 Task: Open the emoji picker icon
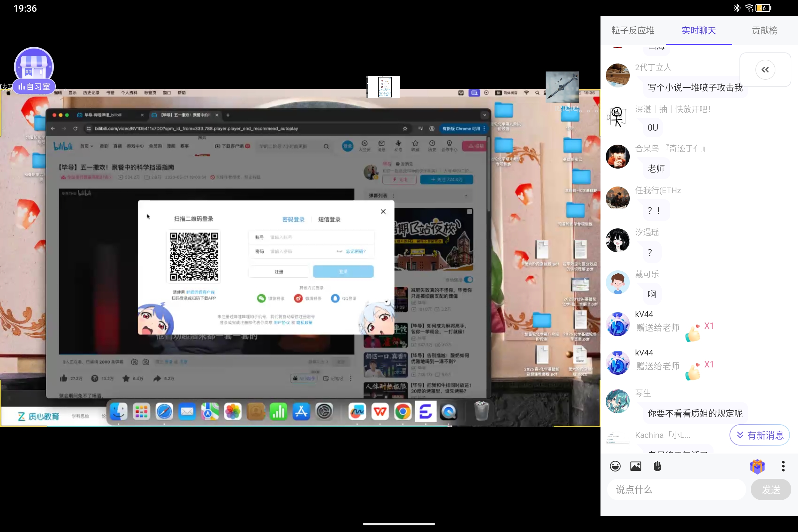point(615,466)
